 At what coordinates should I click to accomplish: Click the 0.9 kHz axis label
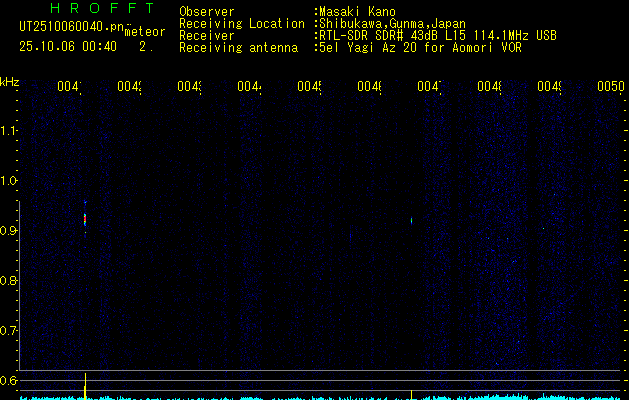(8, 231)
